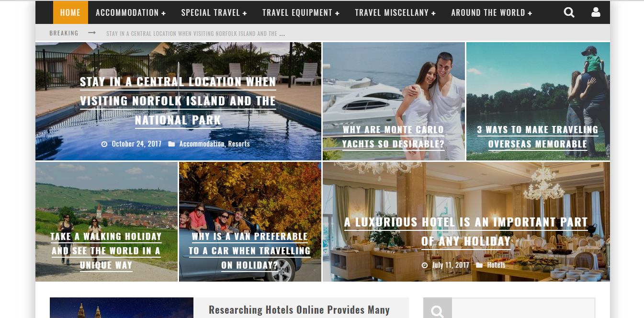Click the breaking news arrow icon

(x=92, y=33)
